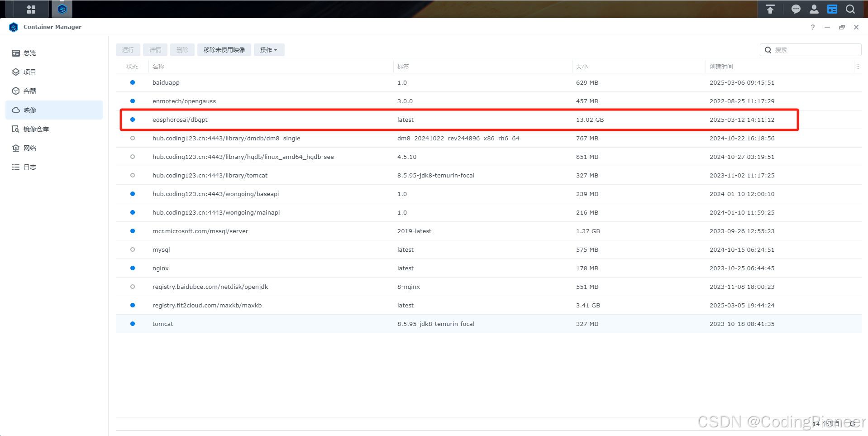This screenshot has height=436, width=868.
Task: Open the 镜像仓库 registry section
Action: tap(54, 129)
